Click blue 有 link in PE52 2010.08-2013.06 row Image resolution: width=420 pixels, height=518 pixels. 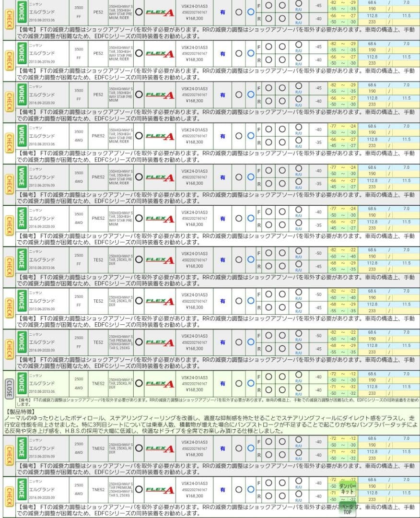click(x=222, y=12)
